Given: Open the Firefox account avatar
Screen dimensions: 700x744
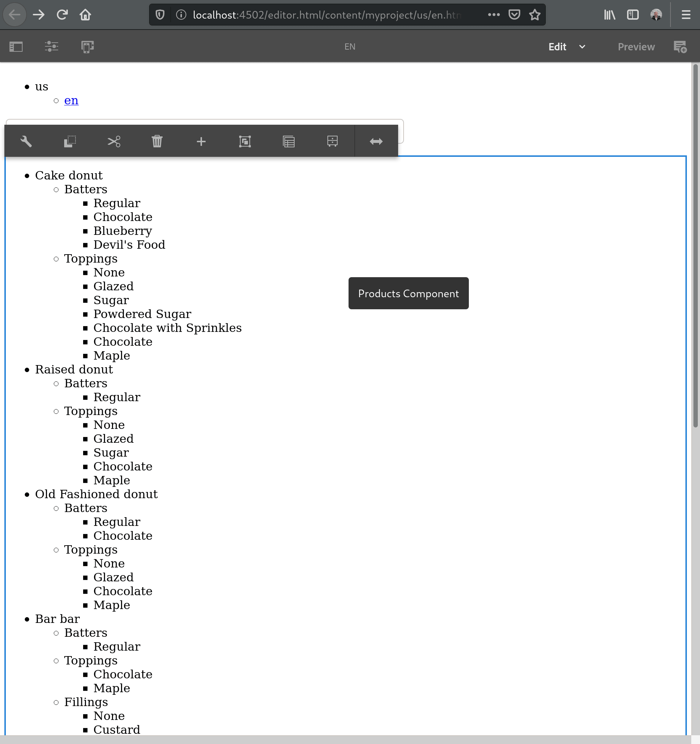Looking at the screenshot, I should (x=656, y=15).
